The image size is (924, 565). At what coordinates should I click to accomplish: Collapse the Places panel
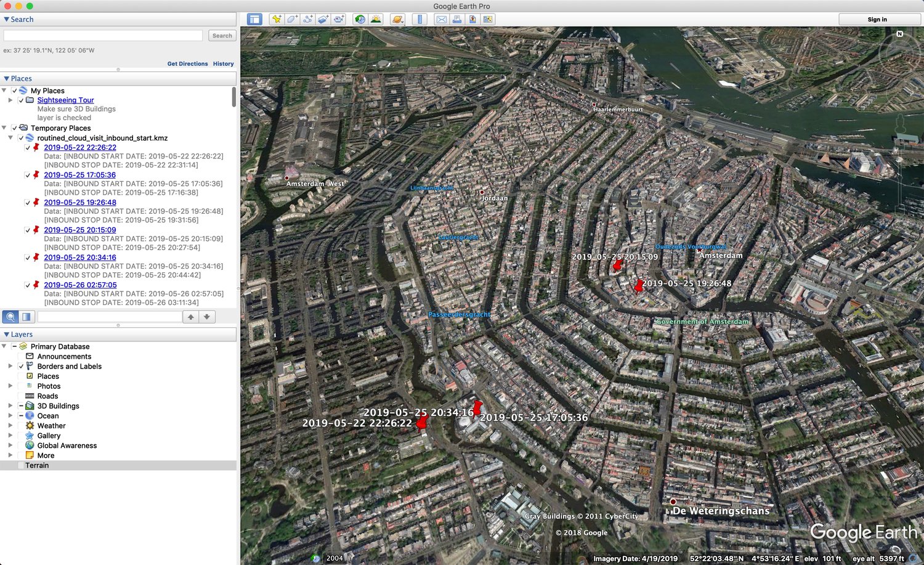pos(6,79)
